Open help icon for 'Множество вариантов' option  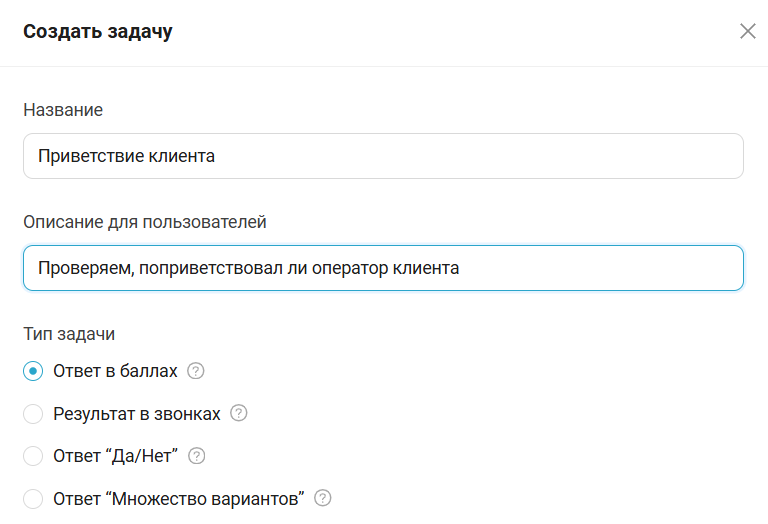point(323,498)
